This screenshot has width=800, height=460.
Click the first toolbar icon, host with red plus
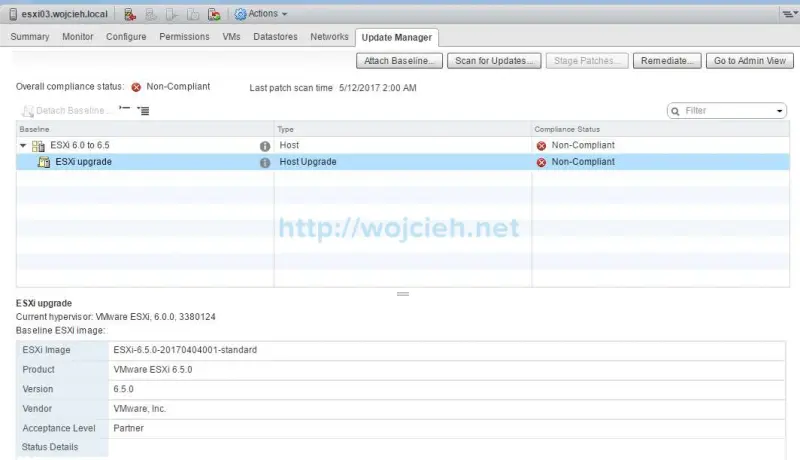pos(130,14)
